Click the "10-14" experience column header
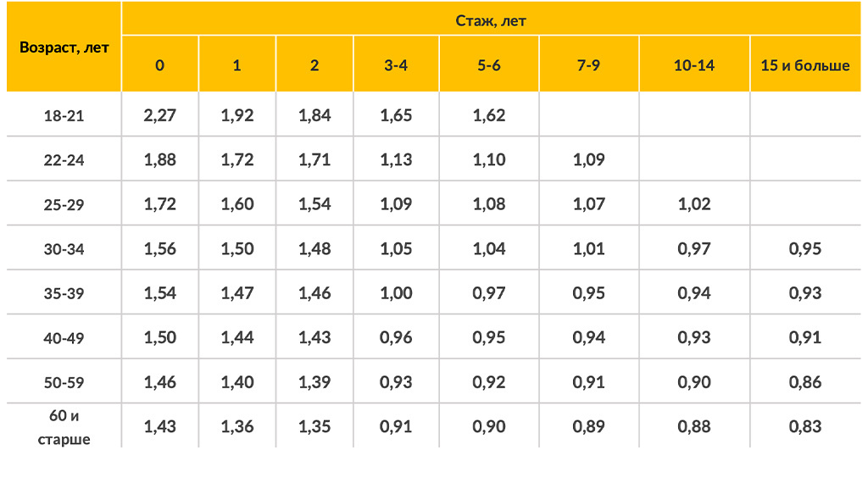Viewport: 868px width, 489px height. 693,65
